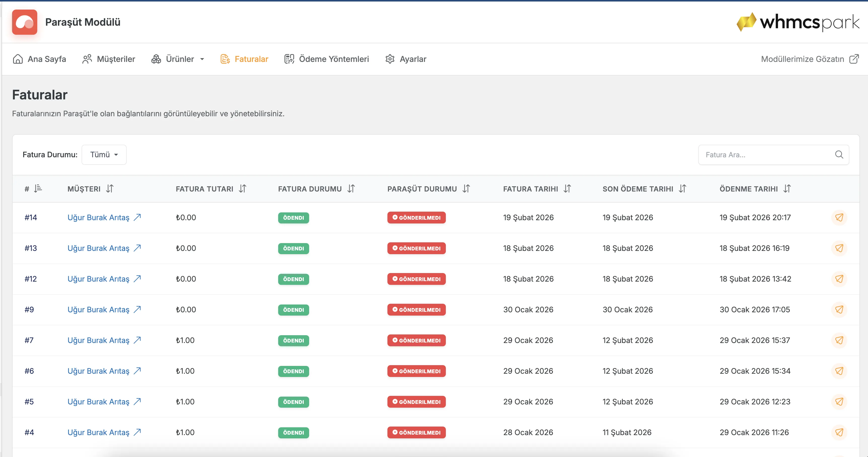This screenshot has height=457, width=868.
Task: Open Modüllerimize Gözatın link
Action: click(x=810, y=59)
